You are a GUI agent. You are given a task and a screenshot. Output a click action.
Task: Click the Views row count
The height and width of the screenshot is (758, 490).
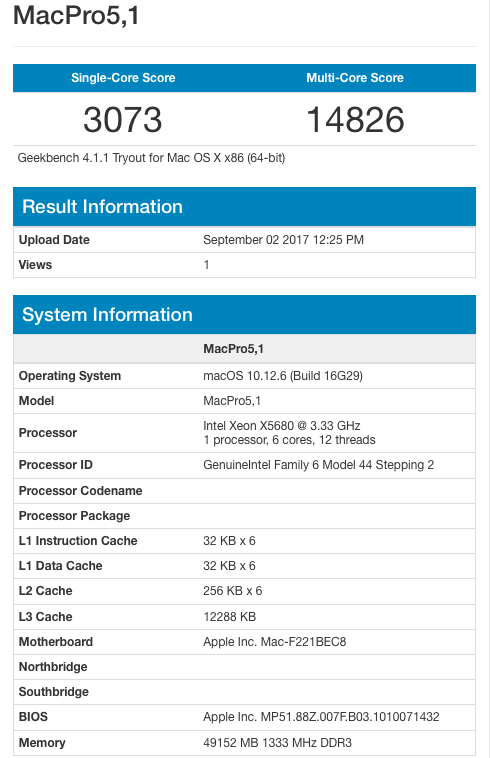point(206,265)
